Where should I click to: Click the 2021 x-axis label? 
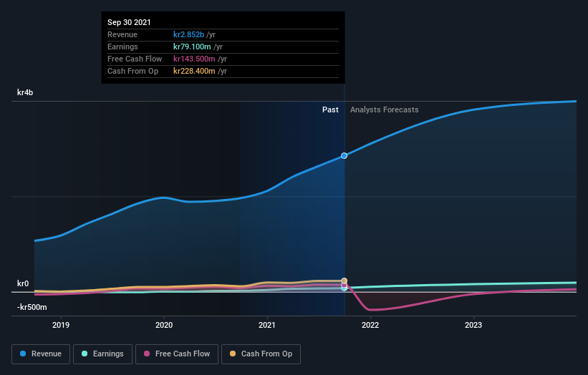pyautogui.click(x=267, y=325)
